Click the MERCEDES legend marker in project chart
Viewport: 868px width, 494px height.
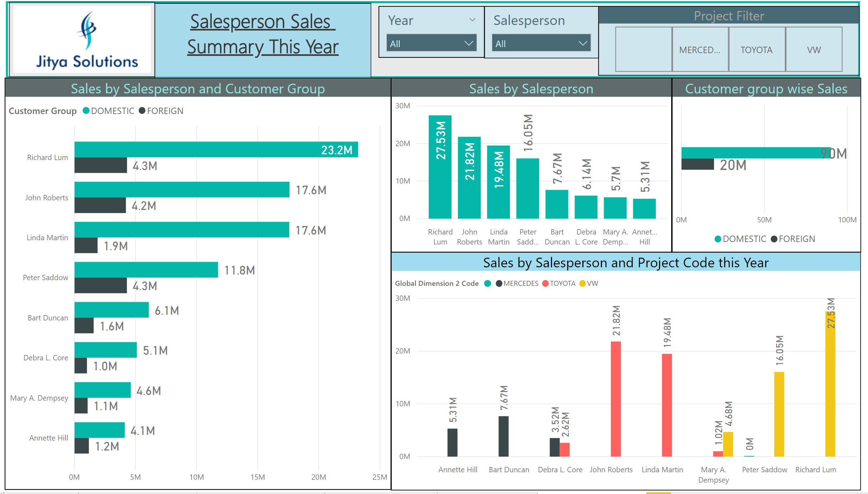[499, 283]
